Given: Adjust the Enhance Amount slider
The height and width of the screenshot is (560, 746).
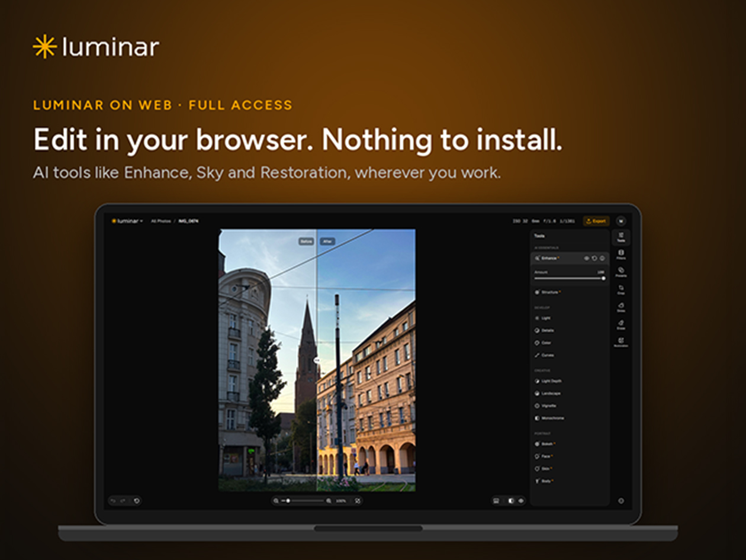Looking at the screenshot, I should 570,278.
